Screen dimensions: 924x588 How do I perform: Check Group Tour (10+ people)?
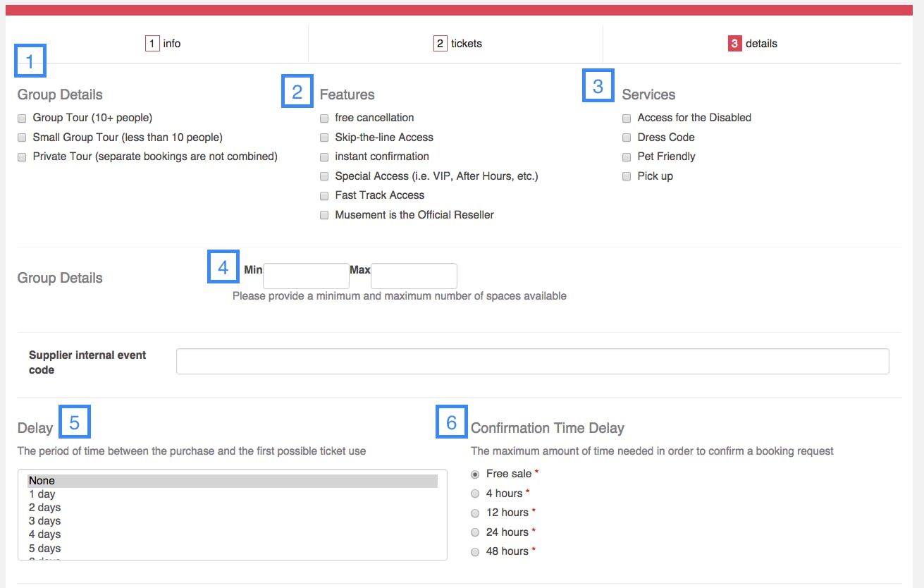[22, 118]
